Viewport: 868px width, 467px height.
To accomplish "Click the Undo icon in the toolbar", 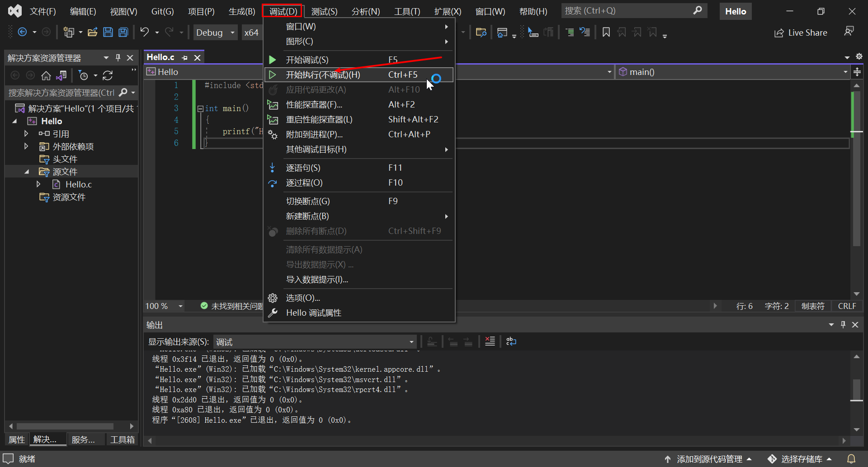I will 144,32.
